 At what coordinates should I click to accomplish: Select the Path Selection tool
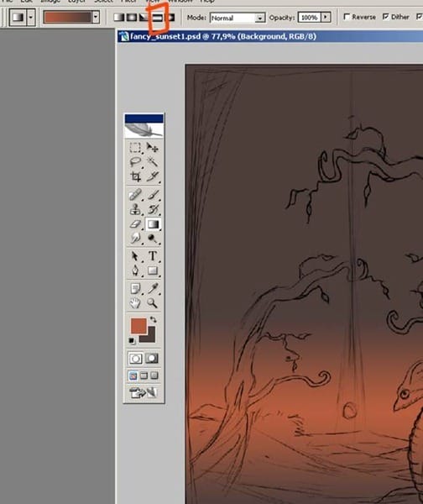click(135, 256)
